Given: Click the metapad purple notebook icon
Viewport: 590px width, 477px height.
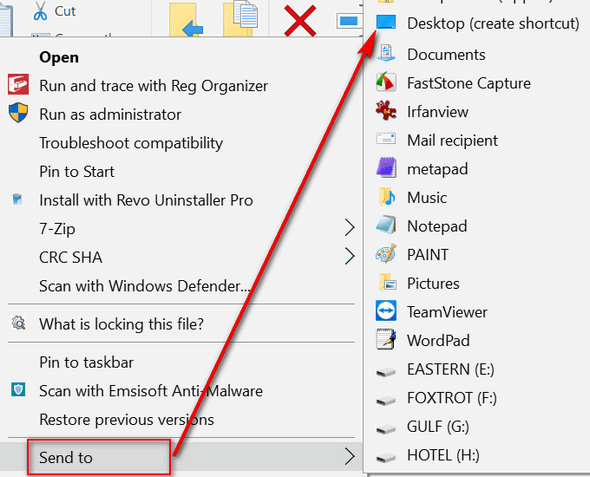Looking at the screenshot, I should (386, 169).
